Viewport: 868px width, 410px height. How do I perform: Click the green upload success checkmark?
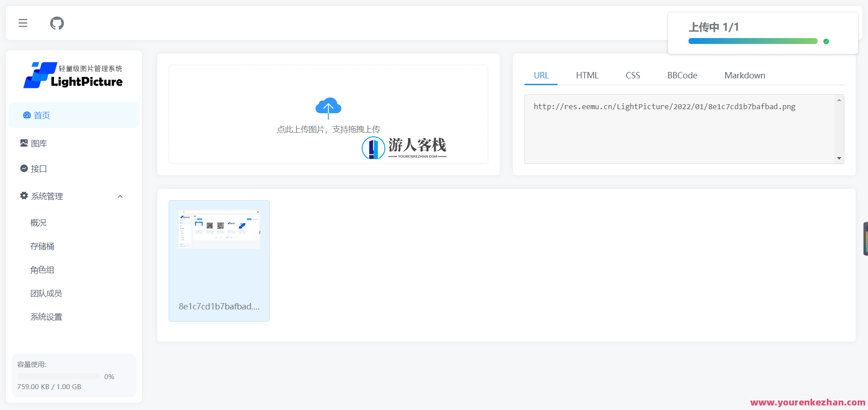pos(826,41)
